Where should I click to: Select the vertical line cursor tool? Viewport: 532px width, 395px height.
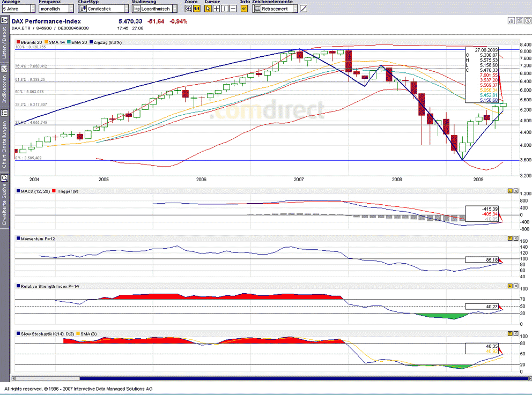click(225, 9)
